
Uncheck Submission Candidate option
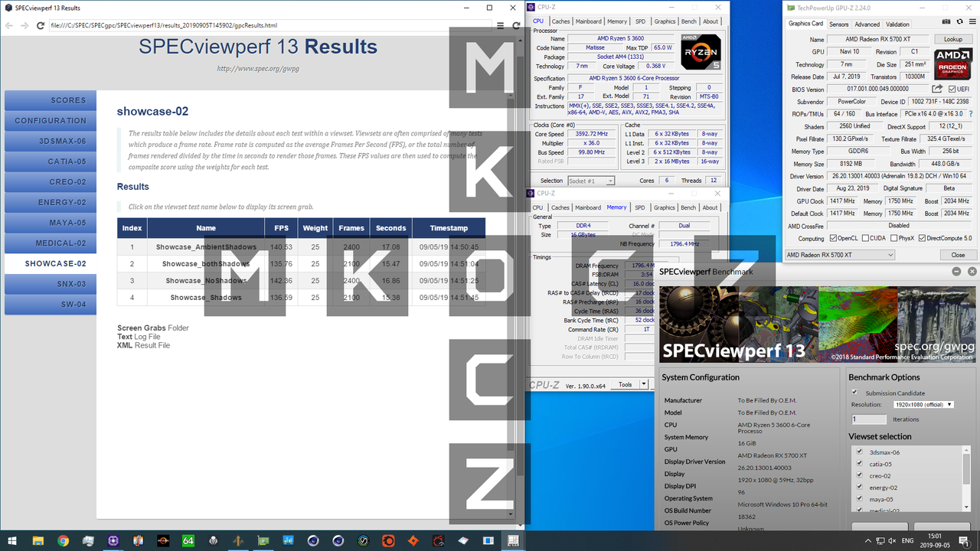click(854, 393)
